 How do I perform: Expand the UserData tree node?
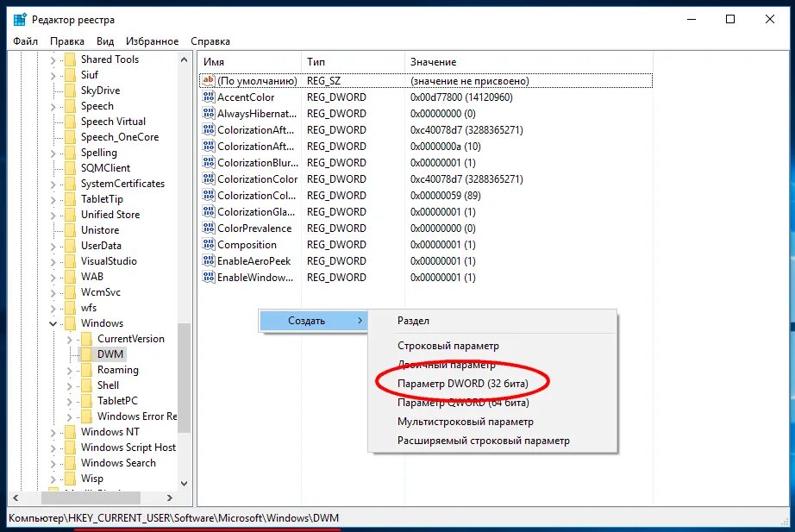point(53,246)
